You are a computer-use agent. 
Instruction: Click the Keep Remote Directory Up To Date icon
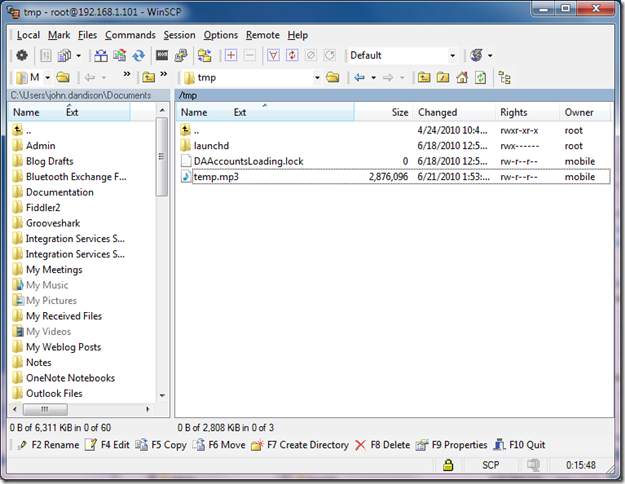[x=120, y=55]
